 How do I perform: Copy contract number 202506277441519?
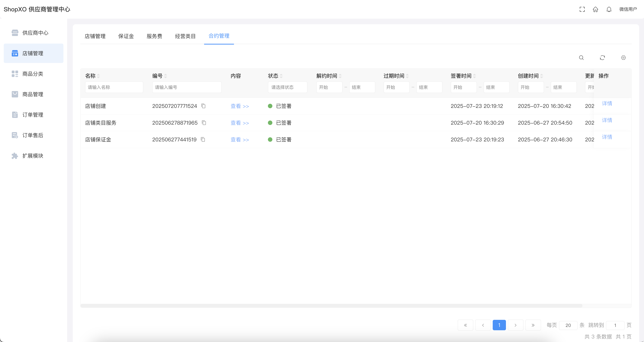click(x=203, y=140)
